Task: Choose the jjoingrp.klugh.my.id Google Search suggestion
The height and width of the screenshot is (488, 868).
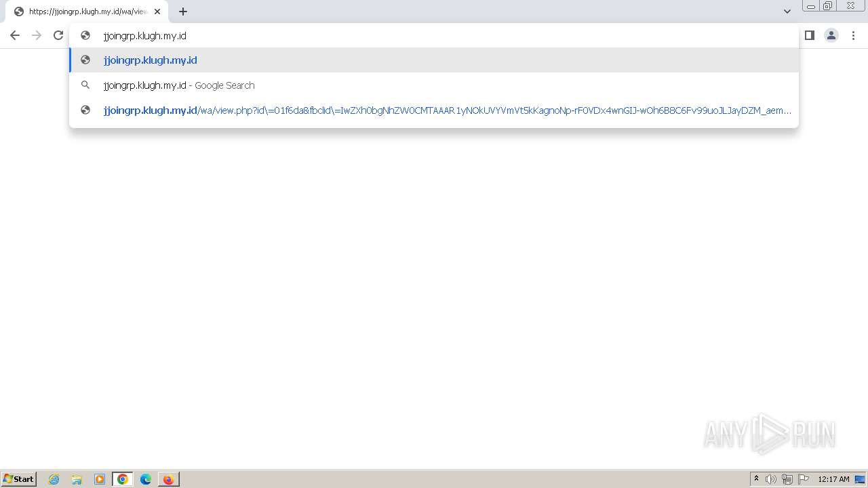Action: point(434,85)
